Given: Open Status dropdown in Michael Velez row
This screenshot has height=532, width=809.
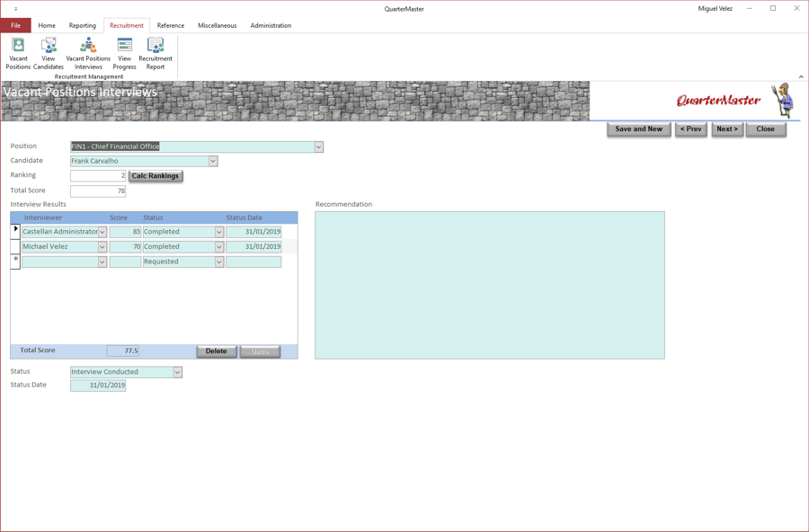Looking at the screenshot, I should coord(219,247).
